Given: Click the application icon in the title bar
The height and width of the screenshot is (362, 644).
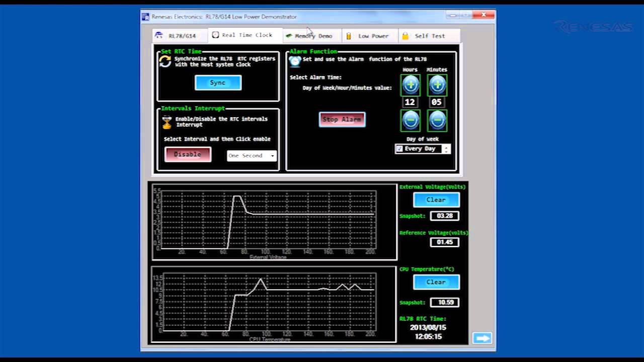Looking at the screenshot, I should coord(145,17).
